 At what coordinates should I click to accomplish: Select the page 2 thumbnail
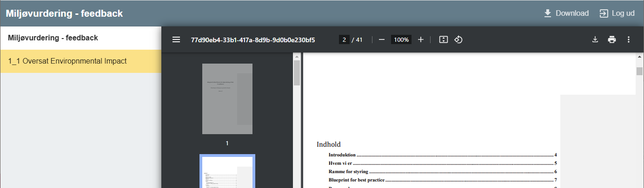[x=227, y=172]
